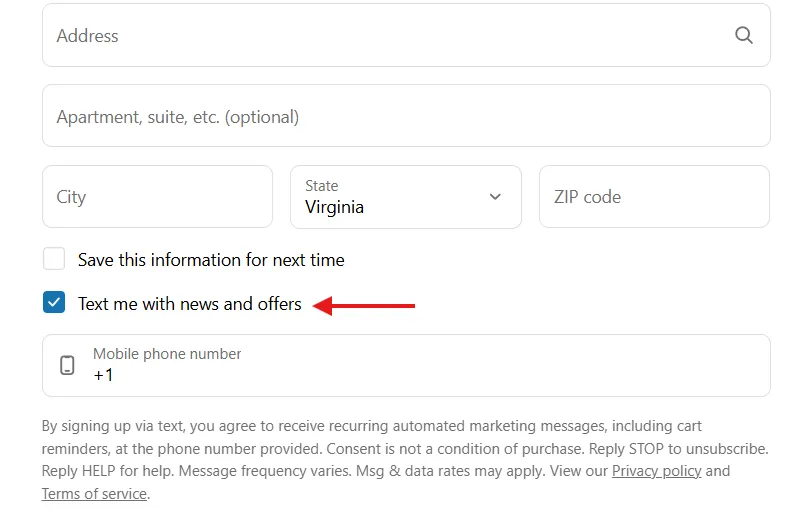Focus the Apartment, suite, etc. field

[x=406, y=116]
